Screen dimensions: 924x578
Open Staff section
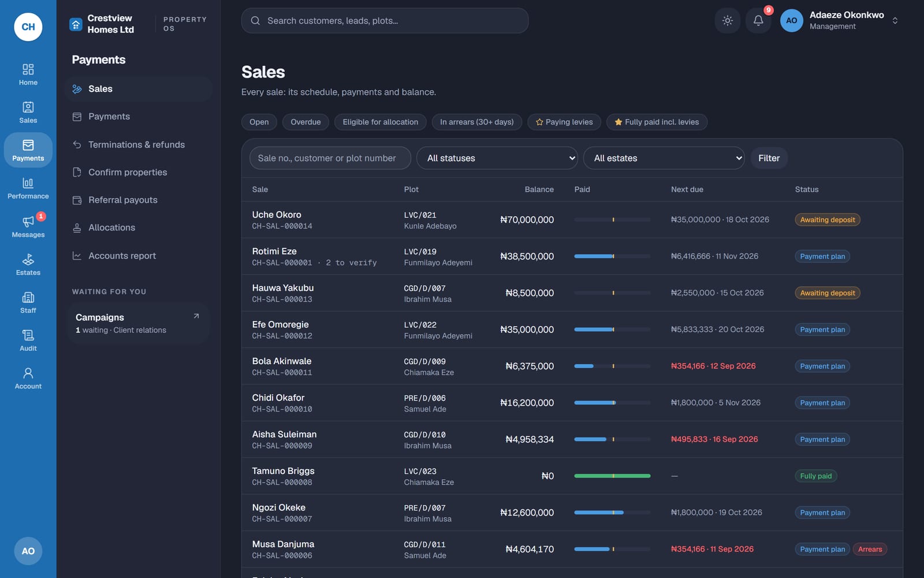pyautogui.click(x=28, y=302)
